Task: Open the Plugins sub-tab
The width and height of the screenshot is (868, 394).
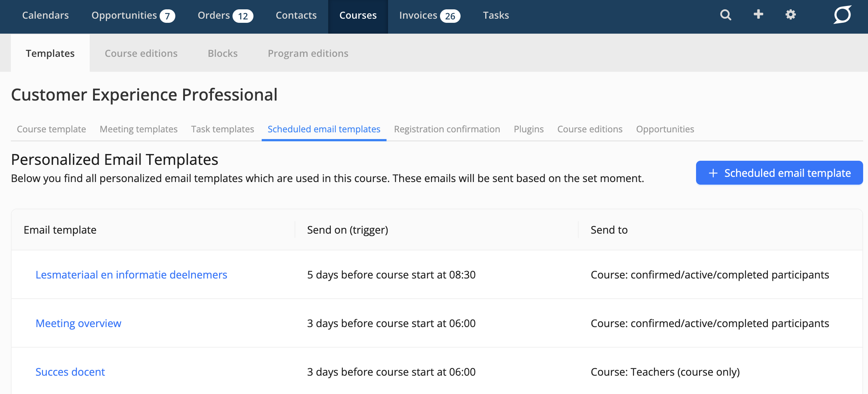Action: point(529,129)
